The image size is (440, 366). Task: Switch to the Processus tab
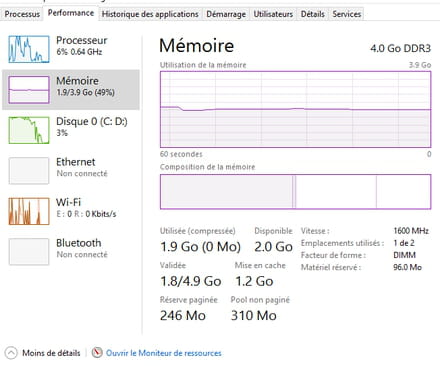pos(22,14)
